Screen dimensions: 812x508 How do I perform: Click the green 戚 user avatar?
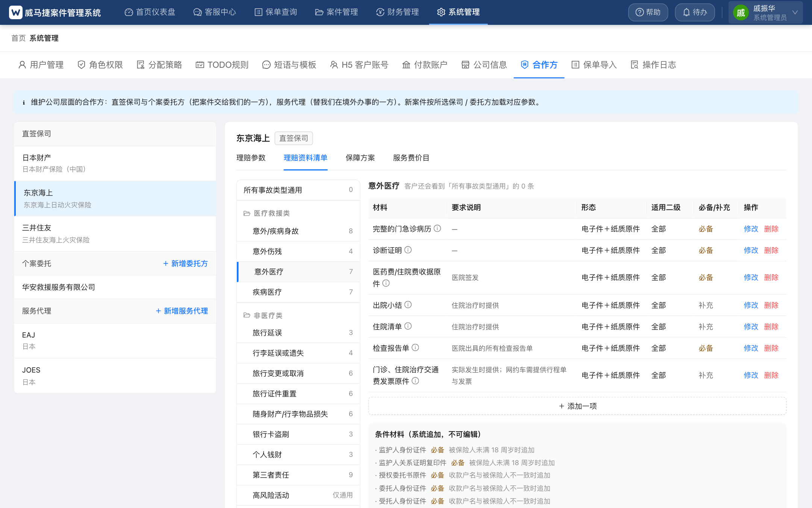741,13
